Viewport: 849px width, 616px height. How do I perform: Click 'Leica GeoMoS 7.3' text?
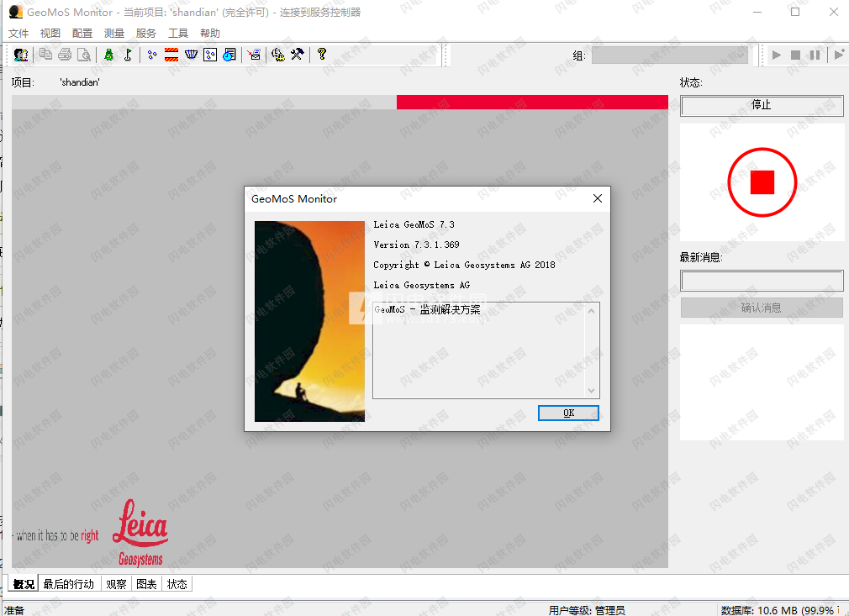tap(414, 224)
